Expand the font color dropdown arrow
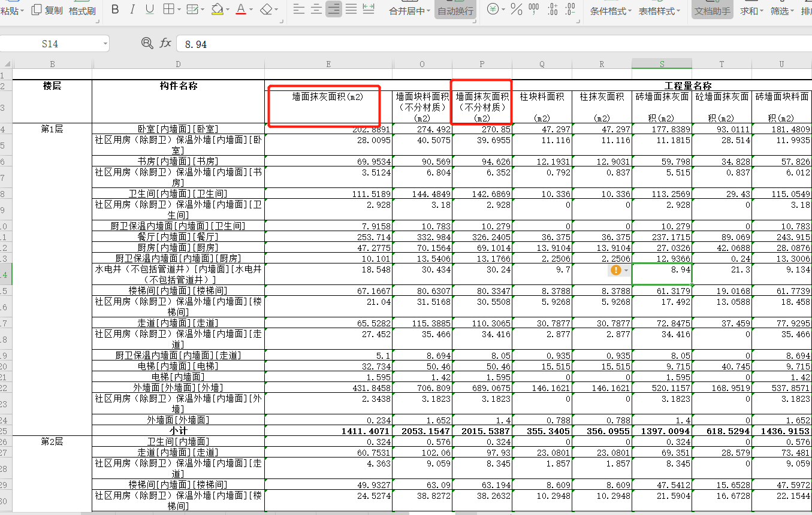 tap(252, 10)
